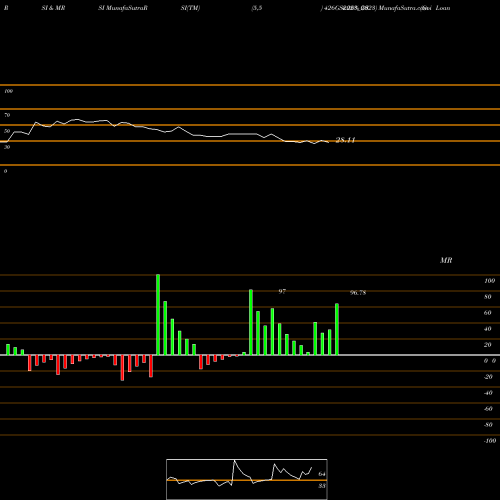500x500 pixels.
Task: Click the 'SI MunafaSutraR' header text
Action: 123,8
